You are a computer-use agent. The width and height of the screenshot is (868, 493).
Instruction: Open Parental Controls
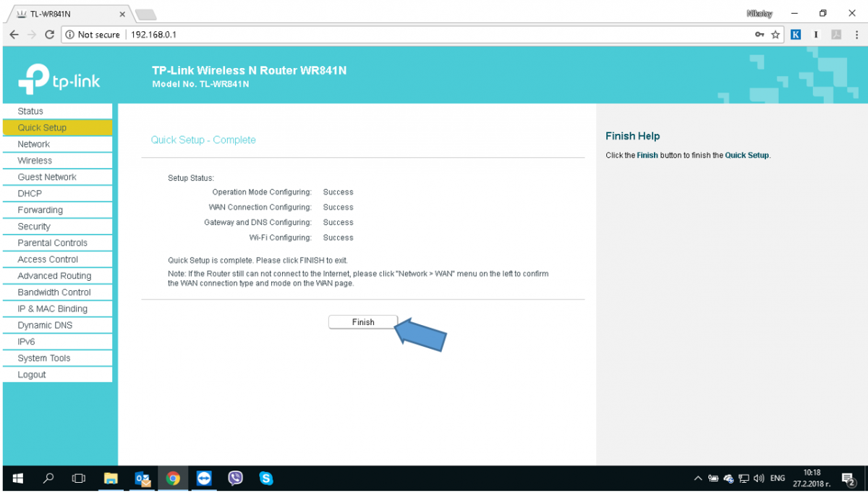click(x=58, y=243)
